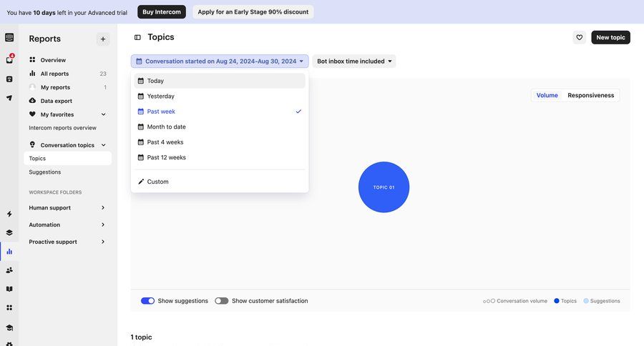The width and height of the screenshot is (644, 346).
Task: Open the Intercom home icon in left rail
Action: coord(9,38)
